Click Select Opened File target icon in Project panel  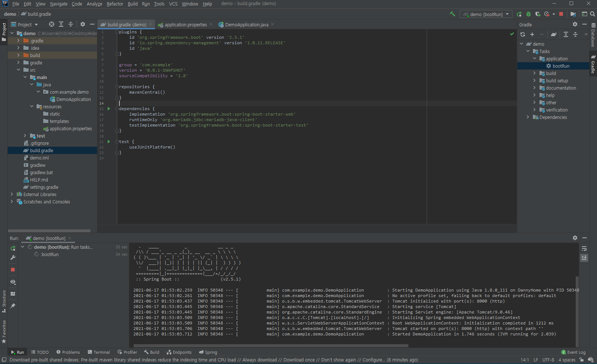tap(52, 24)
